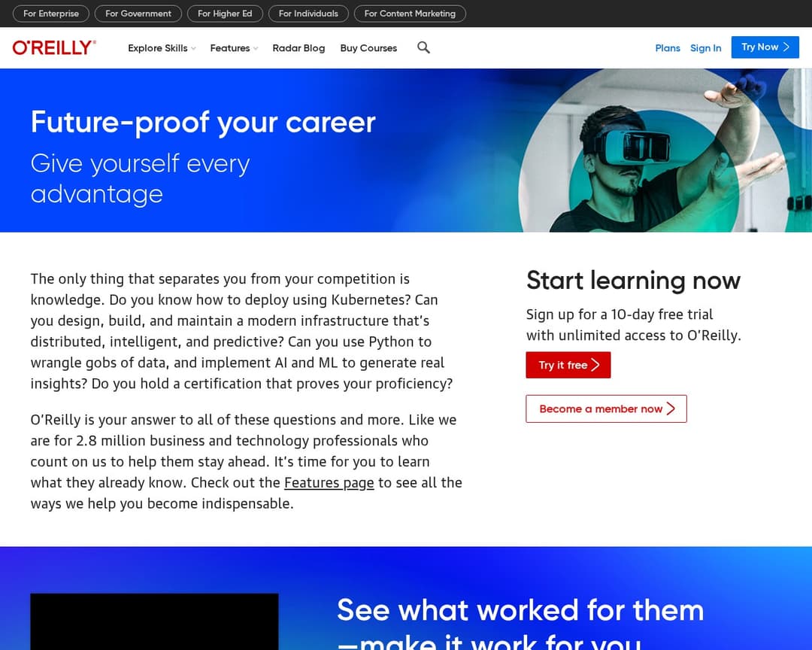Click the Future-proof your career heading
The image size is (812, 650).
point(203,123)
